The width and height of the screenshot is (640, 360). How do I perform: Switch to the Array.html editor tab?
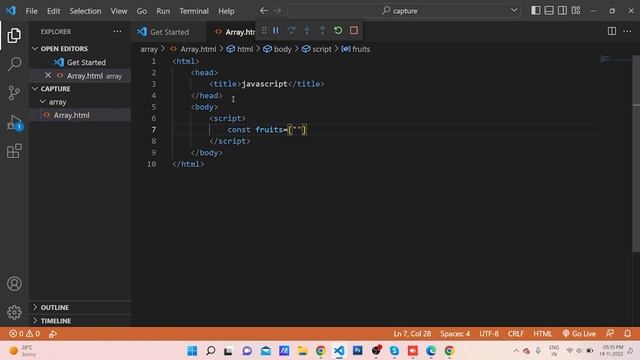(235, 31)
